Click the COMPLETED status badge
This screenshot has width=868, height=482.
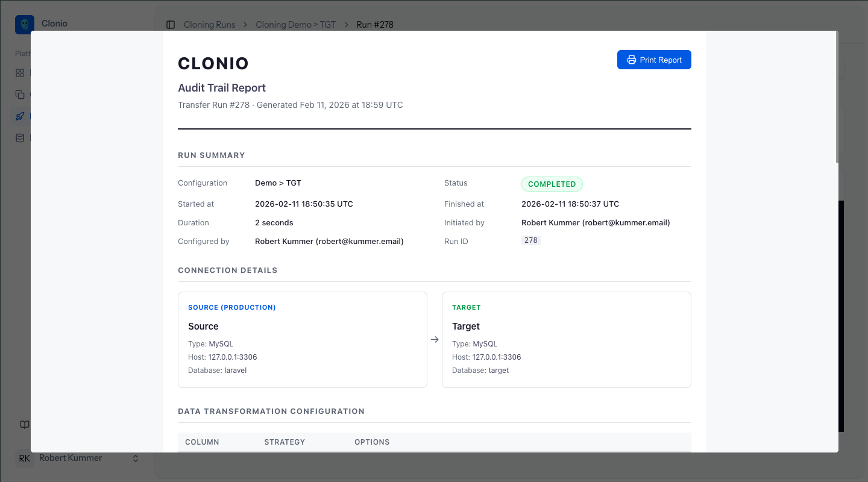[552, 184]
